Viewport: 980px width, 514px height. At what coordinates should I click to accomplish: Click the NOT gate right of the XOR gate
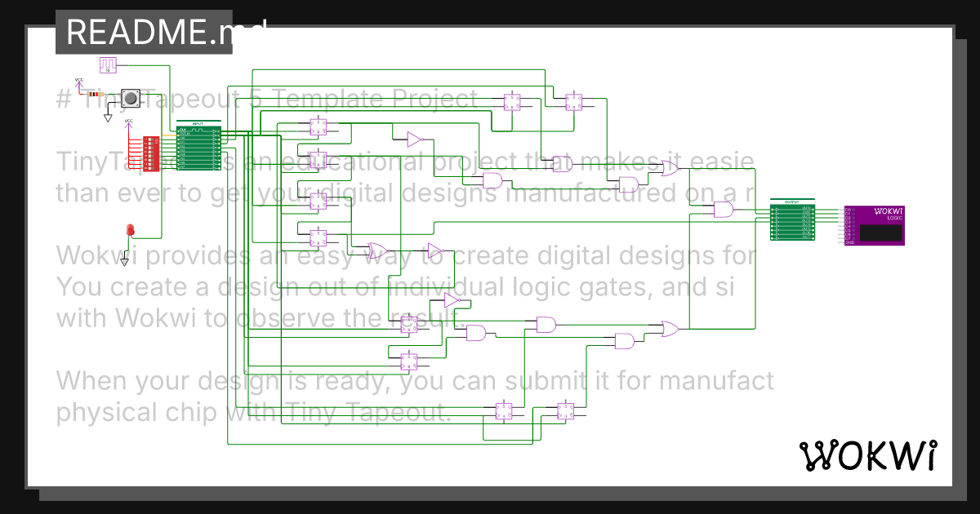click(435, 250)
